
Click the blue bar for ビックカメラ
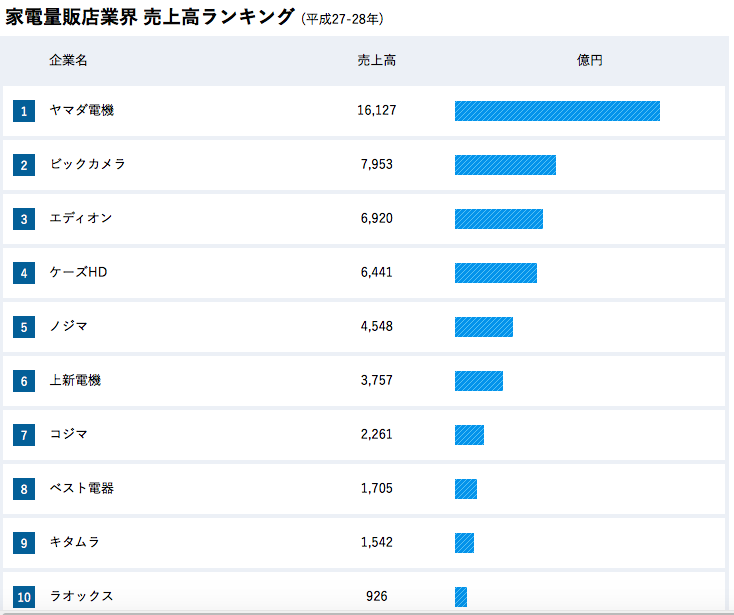(505, 165)
